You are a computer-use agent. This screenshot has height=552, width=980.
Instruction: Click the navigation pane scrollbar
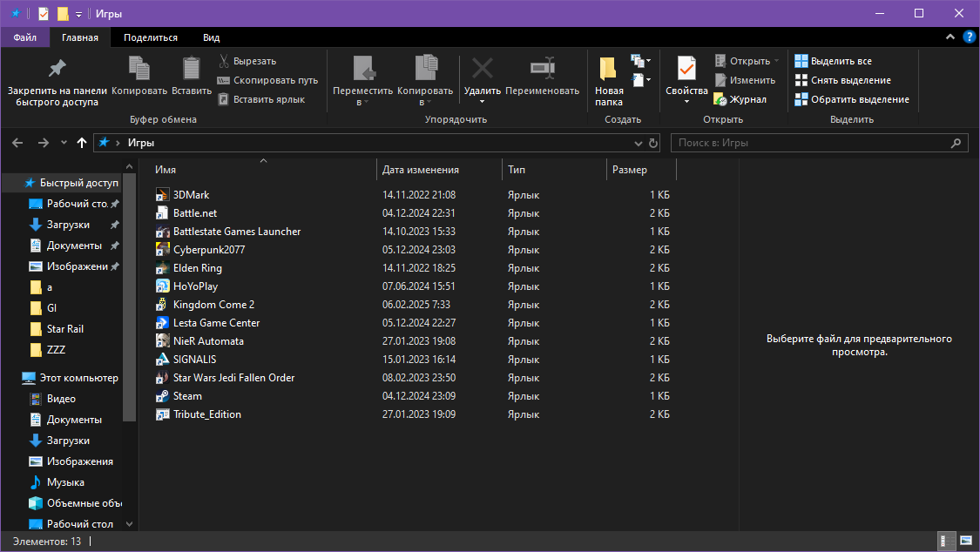pyautogui.click(x=130, y=297)
